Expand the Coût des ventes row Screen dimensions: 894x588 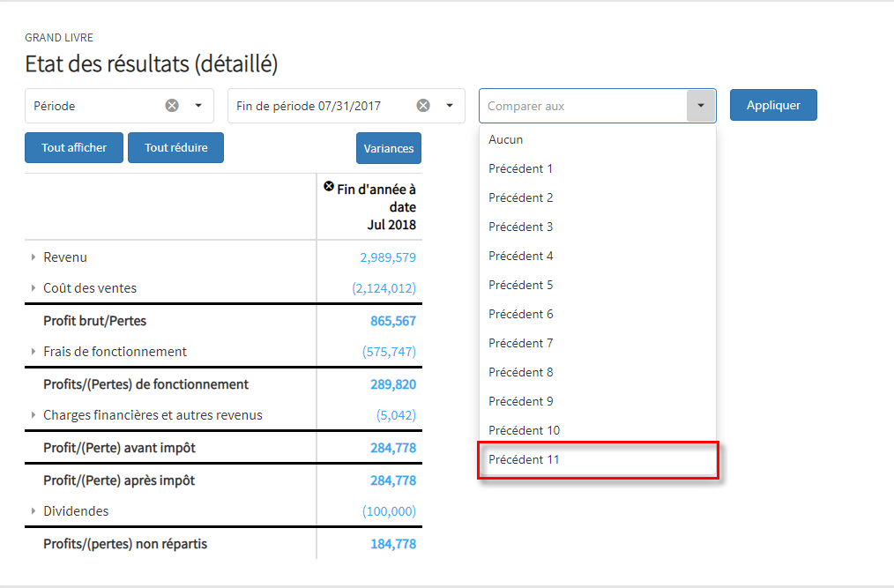[34, 288]
